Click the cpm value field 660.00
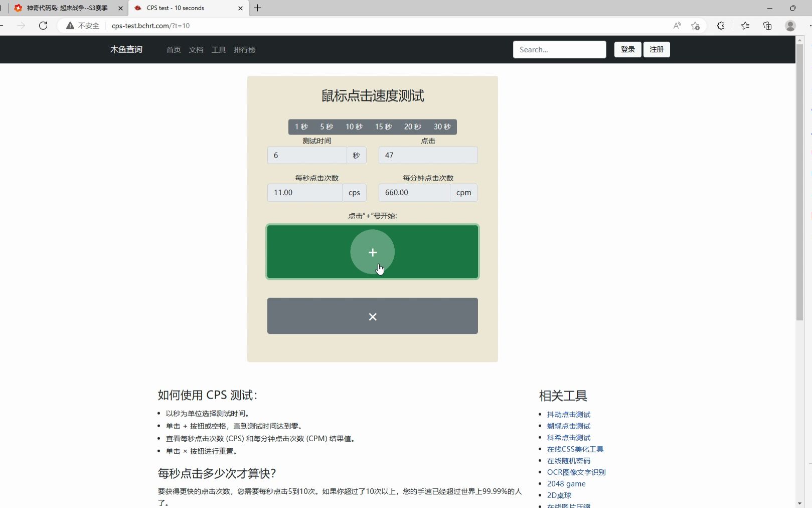This screenshot has height=508, width=812. (414, 193)
